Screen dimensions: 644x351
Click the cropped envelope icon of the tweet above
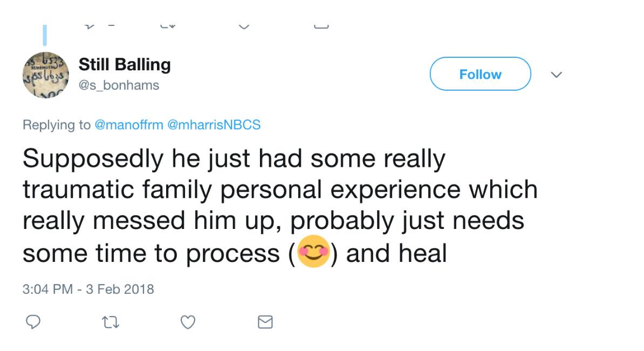(321, 25)
